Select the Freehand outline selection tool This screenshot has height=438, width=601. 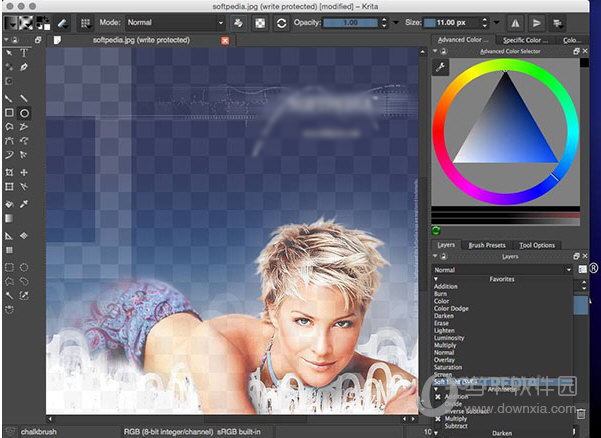(x=24, y=282)
